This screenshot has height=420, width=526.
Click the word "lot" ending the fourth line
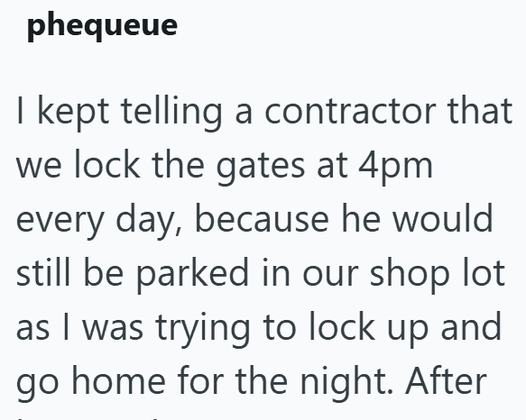pos(484,271)
